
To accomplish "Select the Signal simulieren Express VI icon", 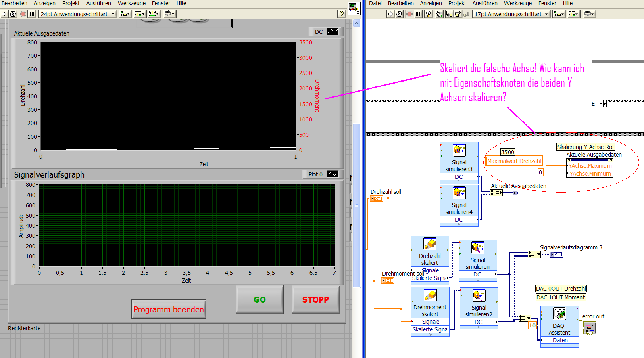I will coord(478,248).
